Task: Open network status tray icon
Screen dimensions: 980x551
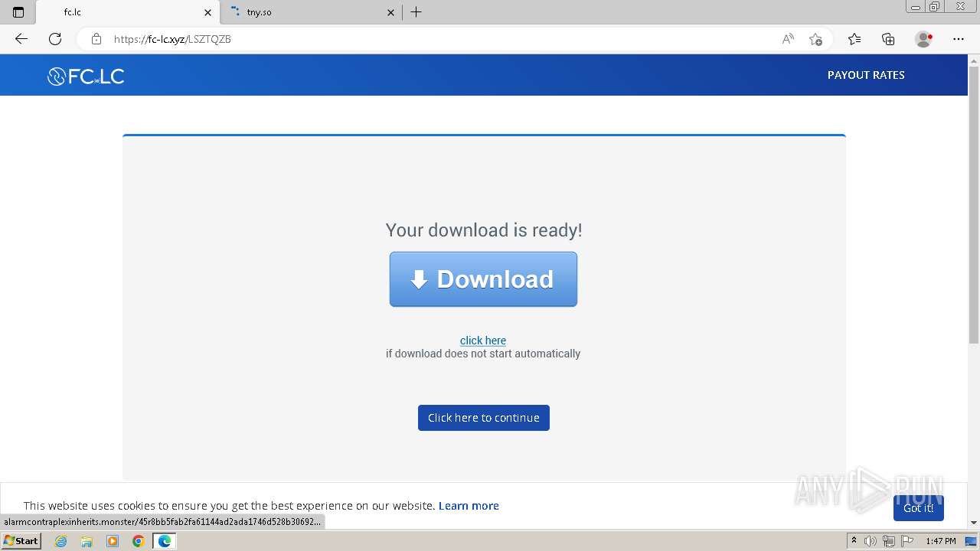Action: coord(888,541)
